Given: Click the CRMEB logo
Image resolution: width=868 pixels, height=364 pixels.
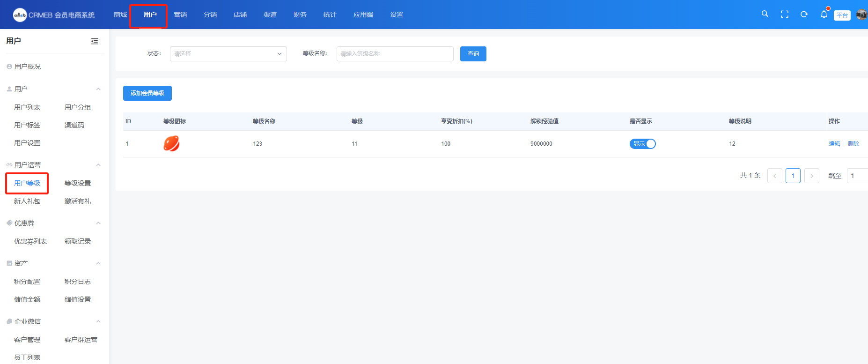Looking at the screenshot, I should [x=20, y=15].
